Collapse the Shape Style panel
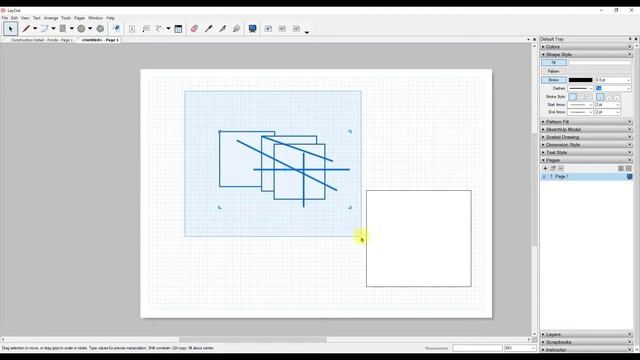Image resolution: width=640 pixels, height=360 pixels. (586, 54)
